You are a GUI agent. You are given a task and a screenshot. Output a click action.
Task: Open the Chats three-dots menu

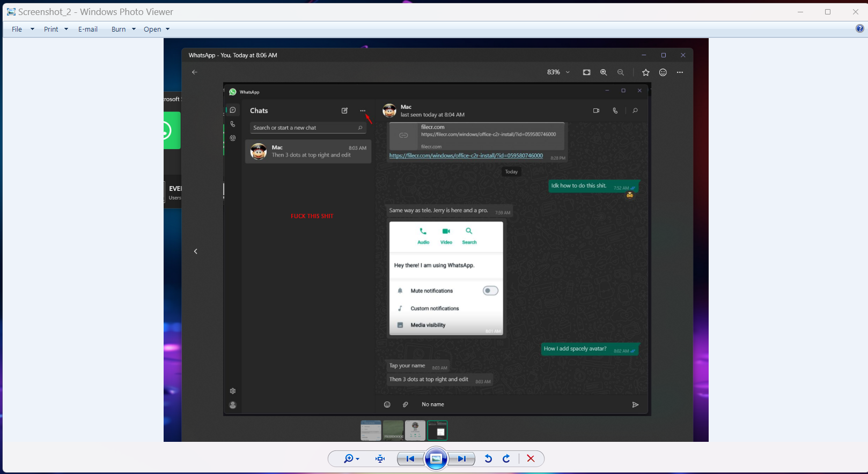(363, 110)
